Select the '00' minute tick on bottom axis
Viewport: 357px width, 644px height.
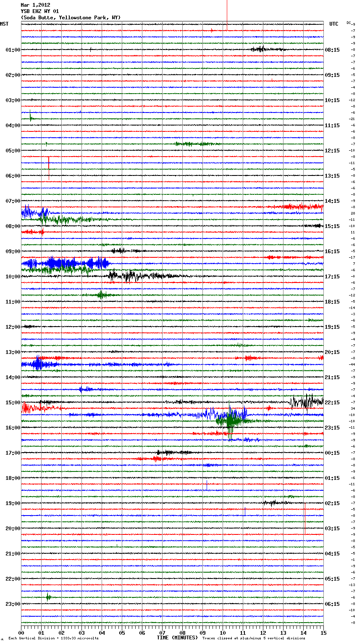pos(21,633)
